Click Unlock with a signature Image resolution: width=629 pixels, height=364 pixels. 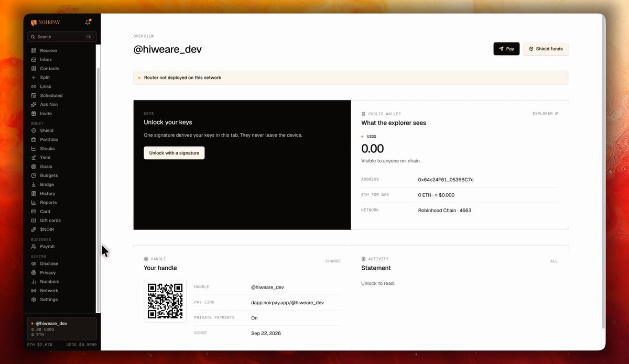174,153
